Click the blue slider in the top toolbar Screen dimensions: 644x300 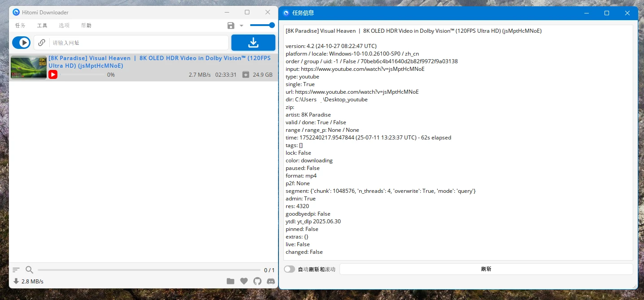(x=262, y=26)
